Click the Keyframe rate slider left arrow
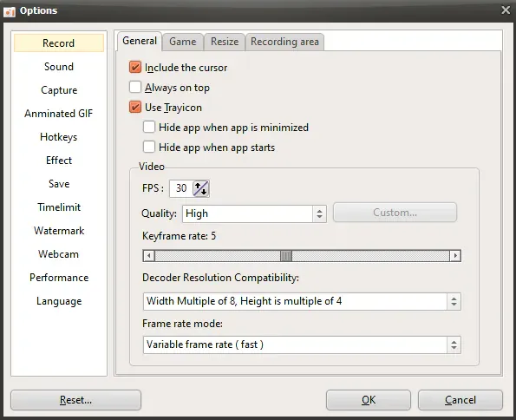516x420 pixels. tap(149, 256)
